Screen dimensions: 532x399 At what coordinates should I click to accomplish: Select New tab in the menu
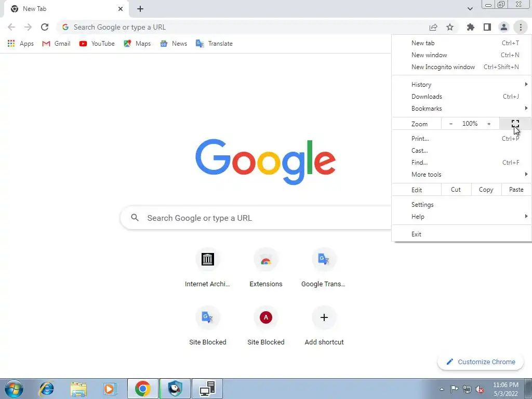pos(461,43)
